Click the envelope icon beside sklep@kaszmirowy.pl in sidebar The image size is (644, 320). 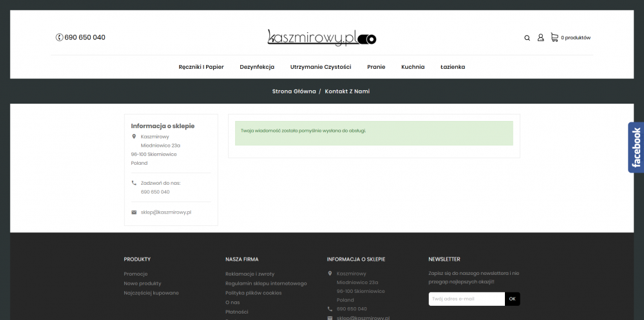click(x=134, y=212)
